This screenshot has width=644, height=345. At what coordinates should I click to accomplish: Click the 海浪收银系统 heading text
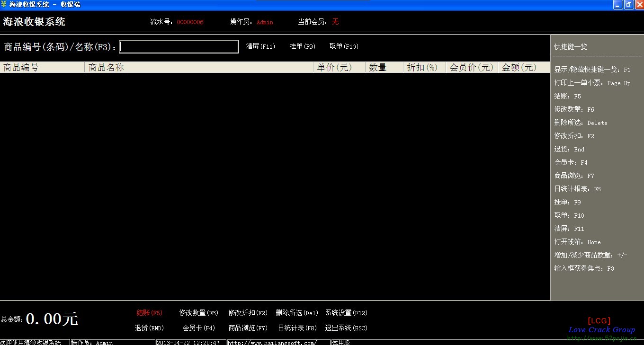click(x=34, y=22)
